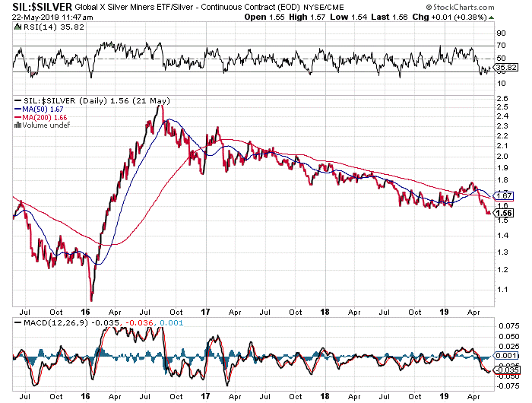Image resolution: width=532 pixels, height=403 pixels.
Task: Select the SIL:$SILVER ticker title
Action: 36,6
